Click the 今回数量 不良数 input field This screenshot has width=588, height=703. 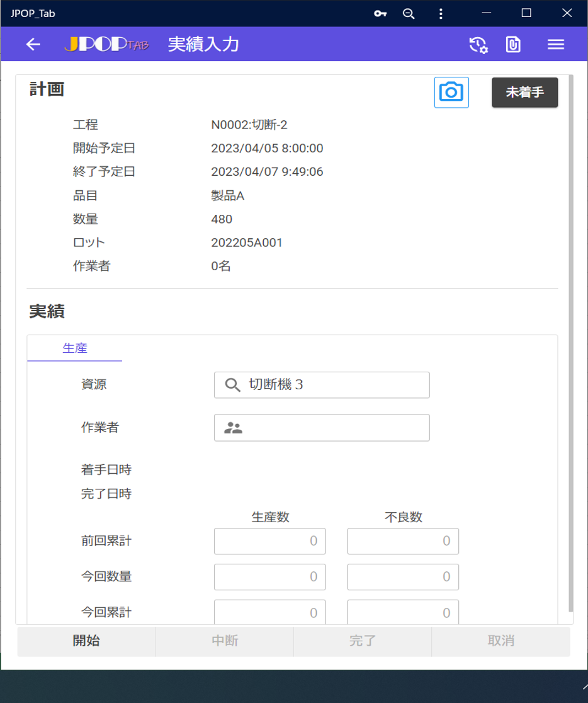(403, 577)
